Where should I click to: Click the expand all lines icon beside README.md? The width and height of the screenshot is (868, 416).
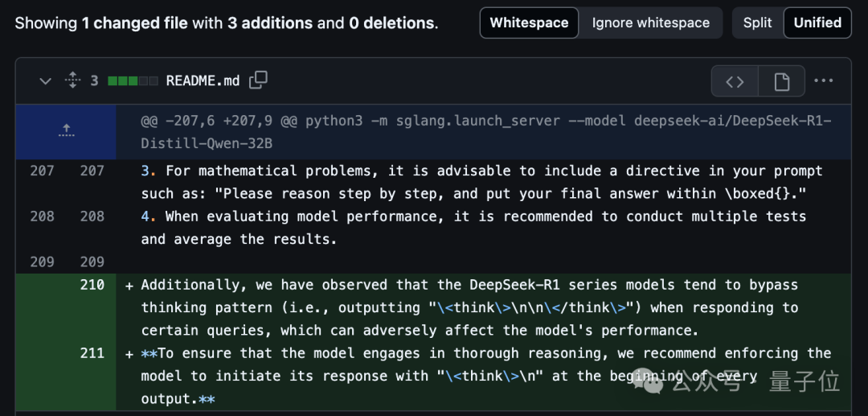pos(72,81)
